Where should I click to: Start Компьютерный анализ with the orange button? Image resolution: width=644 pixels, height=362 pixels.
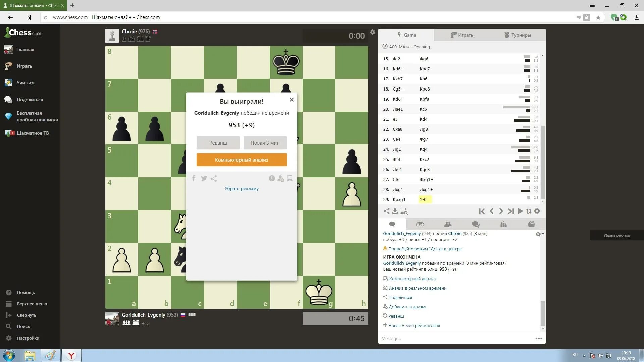pos(241,160)
